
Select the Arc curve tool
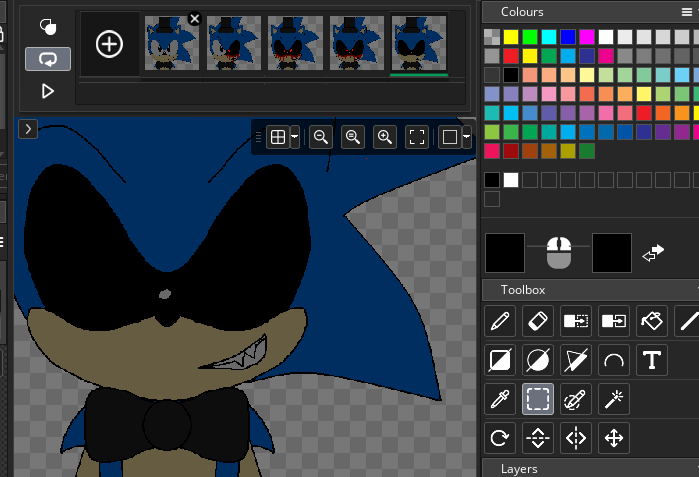614,360
